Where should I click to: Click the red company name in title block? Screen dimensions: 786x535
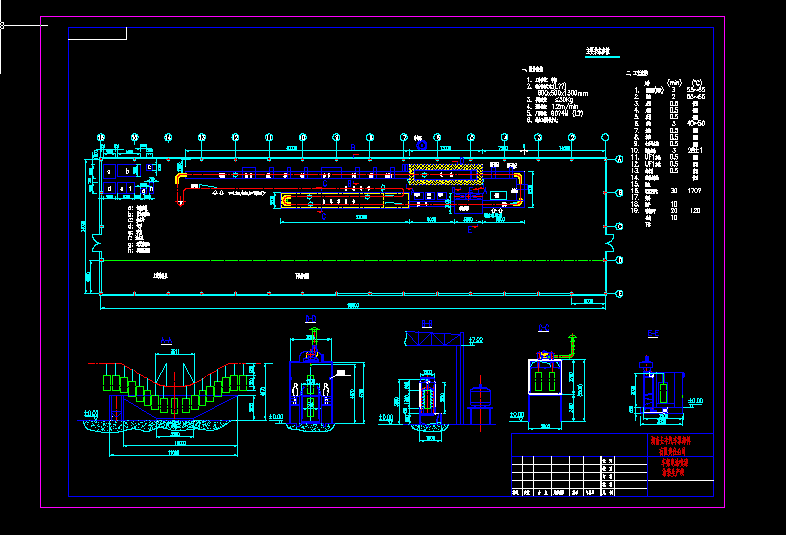[671, 445]
